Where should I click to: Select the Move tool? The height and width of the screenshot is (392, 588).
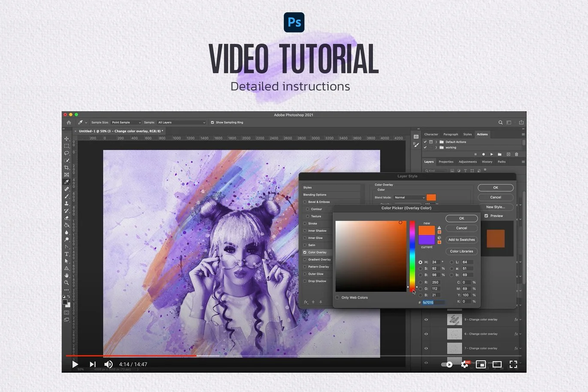click(x=67, y=139)
